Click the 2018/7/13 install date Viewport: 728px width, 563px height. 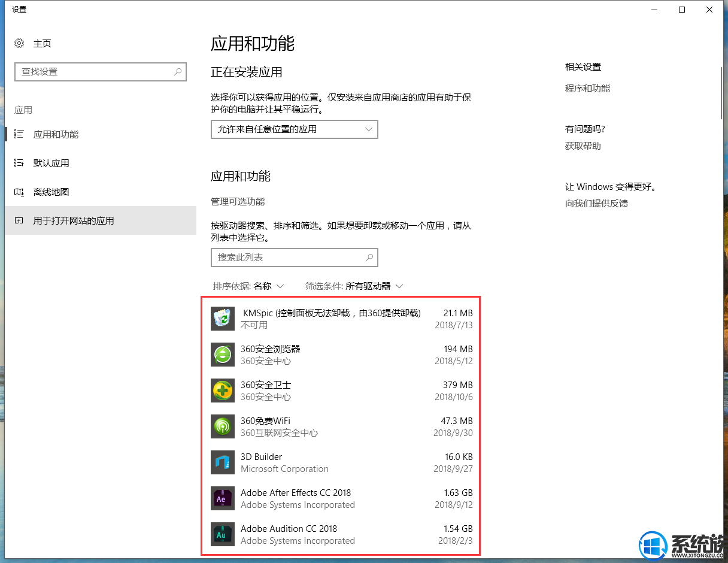point(454,325)
